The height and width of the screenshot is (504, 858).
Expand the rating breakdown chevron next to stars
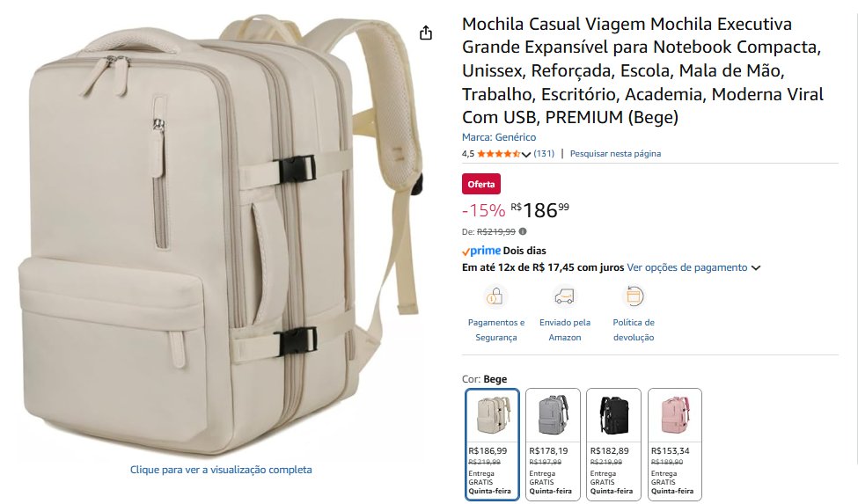point(526,154)
